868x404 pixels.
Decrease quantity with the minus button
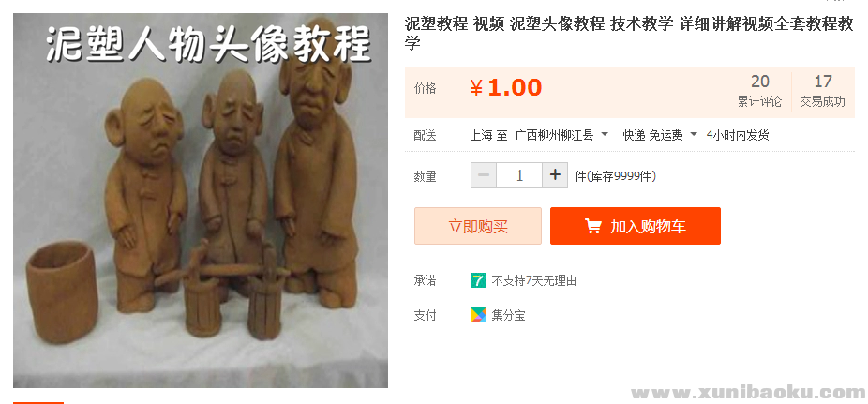tap(484, 175)
